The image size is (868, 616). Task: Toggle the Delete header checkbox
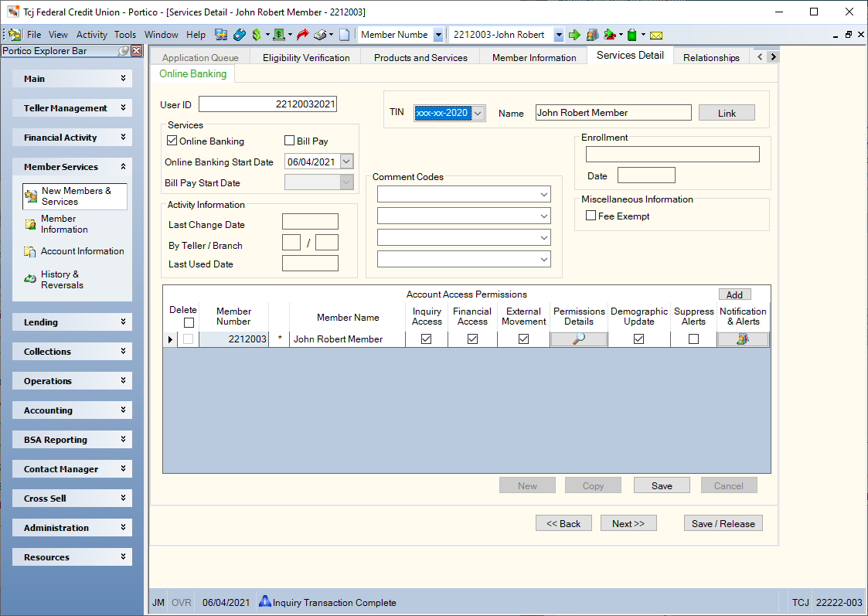pos(189,322)
